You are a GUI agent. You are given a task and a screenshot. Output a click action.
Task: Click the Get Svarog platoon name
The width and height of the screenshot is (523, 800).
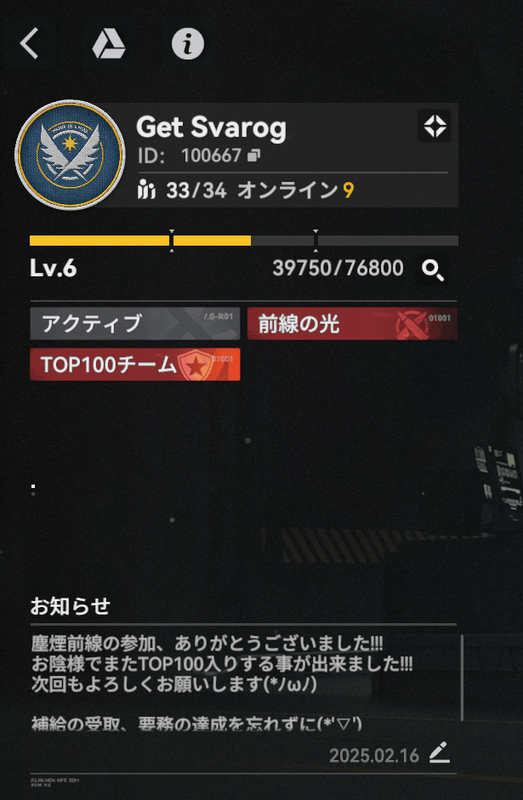tap(211, 128)
